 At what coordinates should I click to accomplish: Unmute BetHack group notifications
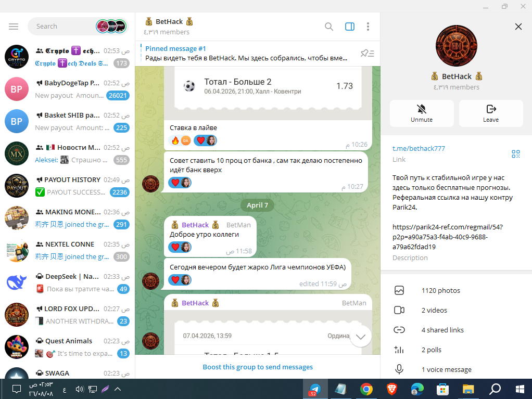coord(422,113)
